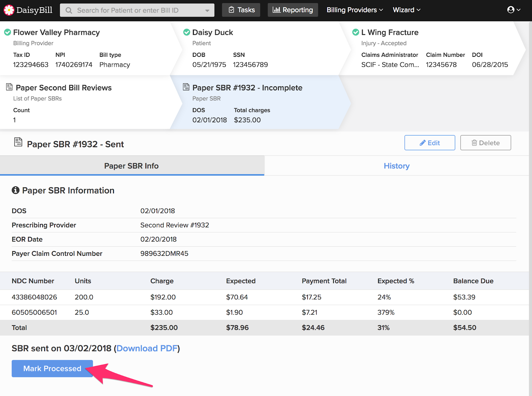Select claim number 12345678

[x=441, y=65]
